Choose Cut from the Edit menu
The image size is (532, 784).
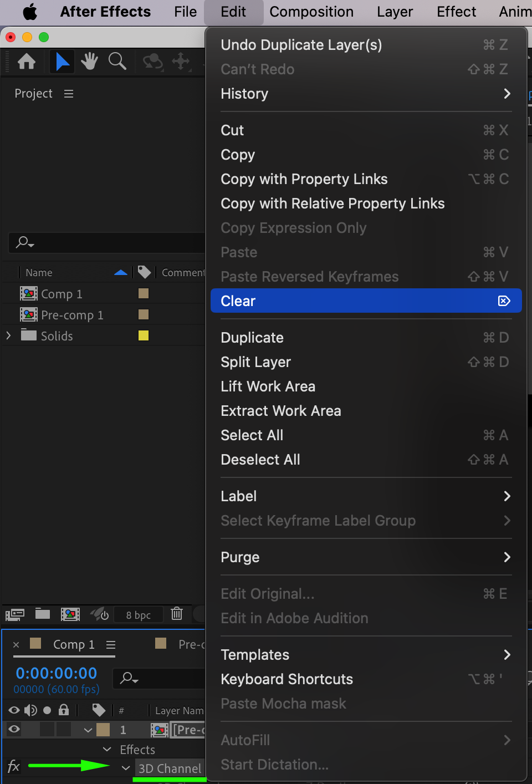[x=366, y=130]
